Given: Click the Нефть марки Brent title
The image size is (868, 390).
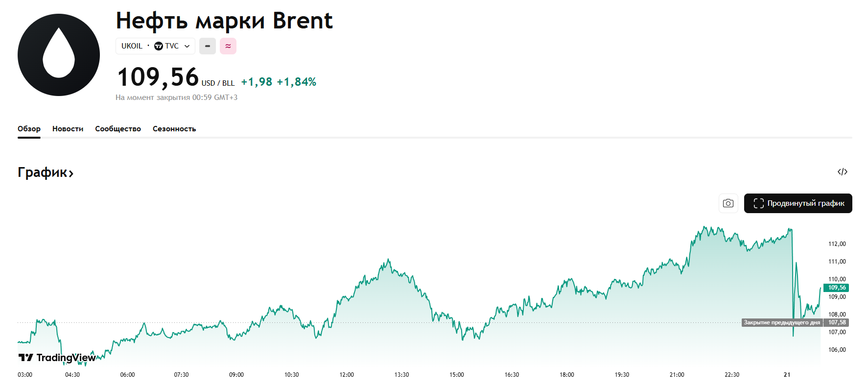Looking at the screenshot, I should (224, 21).
